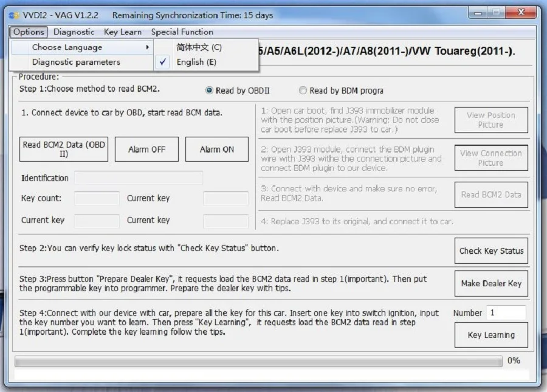
Task: Minimize the VVDI2 window
Action: tap(478, 13)
